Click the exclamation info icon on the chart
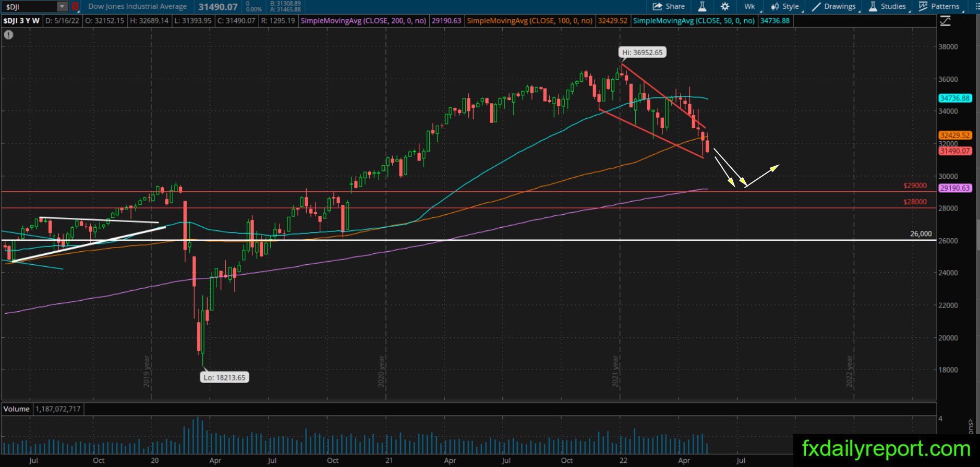This screenshot has width=980, height=467. click(x=8, y=35)
